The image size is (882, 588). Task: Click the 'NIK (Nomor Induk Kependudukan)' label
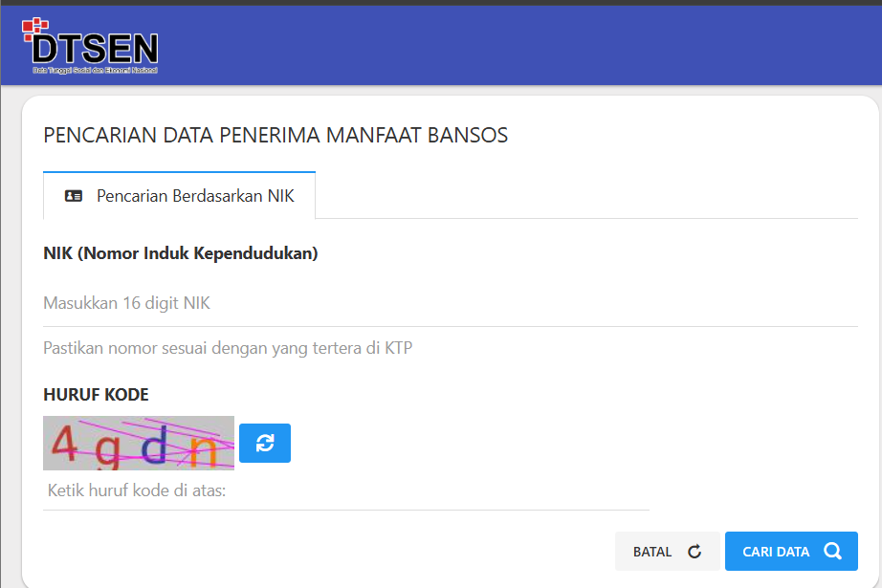(181, 253)
